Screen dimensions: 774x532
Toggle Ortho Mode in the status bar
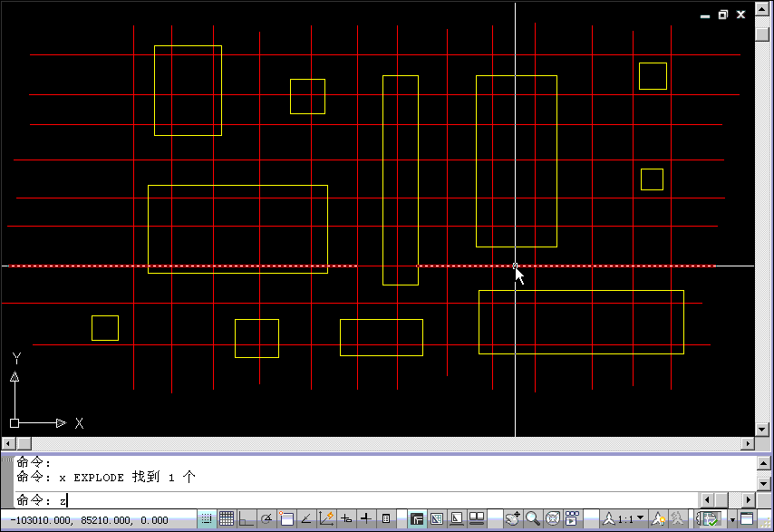coord(247,519)
